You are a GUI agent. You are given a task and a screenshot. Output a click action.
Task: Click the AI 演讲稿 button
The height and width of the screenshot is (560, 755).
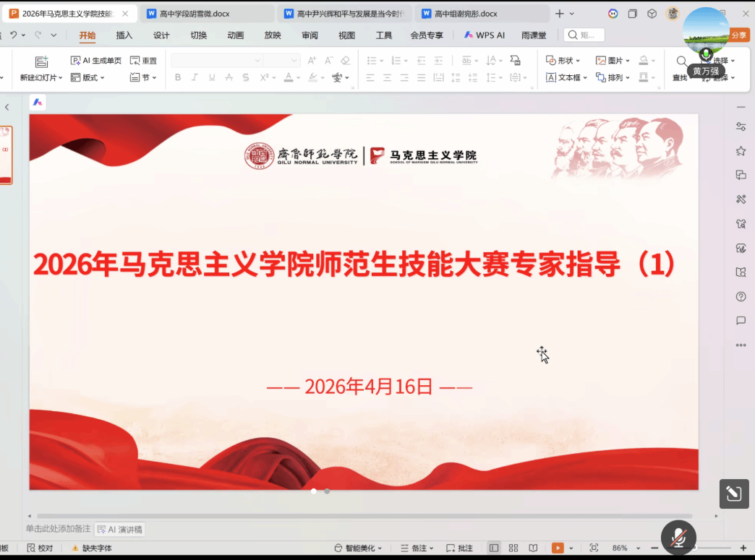(120, 529)
